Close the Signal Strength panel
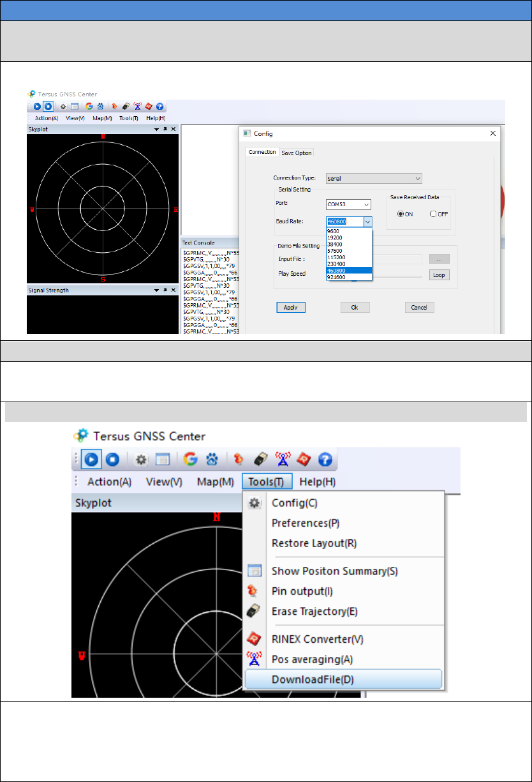Screen dimensions: 532x782 pyautogui.click(x=174, y=290)
